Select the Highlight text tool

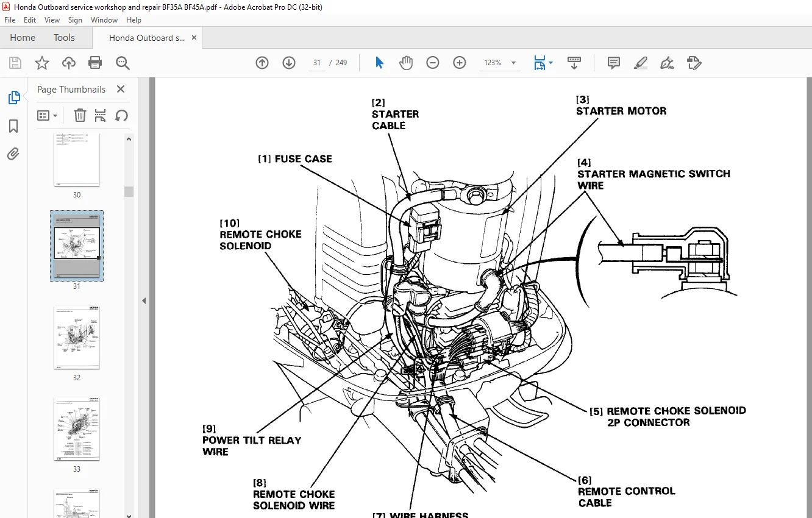point(641,63)
